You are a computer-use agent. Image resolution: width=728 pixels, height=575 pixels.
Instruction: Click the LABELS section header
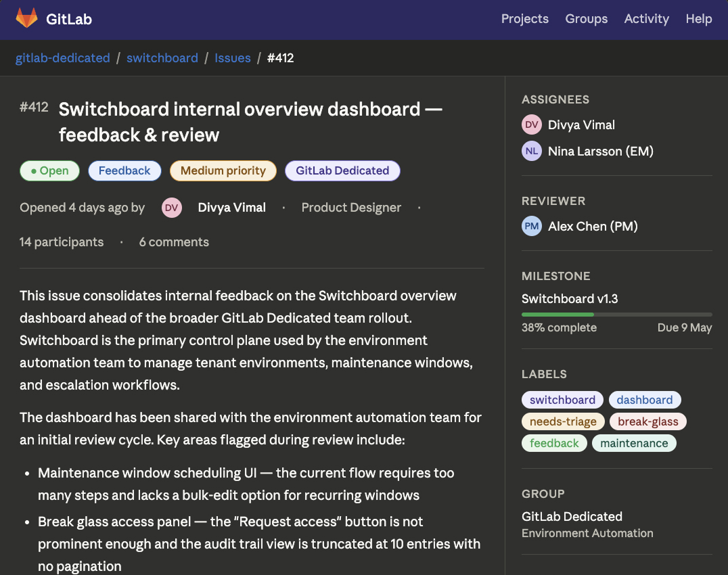coord(544,374)
